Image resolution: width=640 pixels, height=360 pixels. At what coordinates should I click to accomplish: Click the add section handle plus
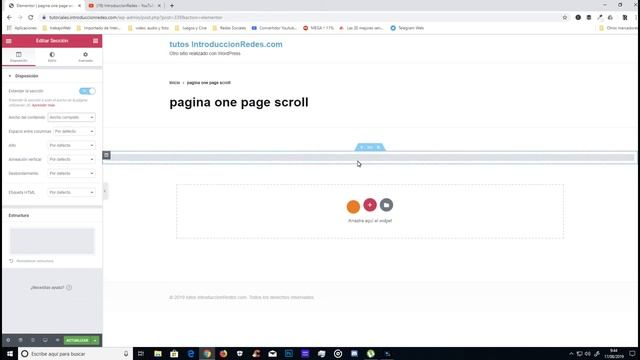point(361,147)
